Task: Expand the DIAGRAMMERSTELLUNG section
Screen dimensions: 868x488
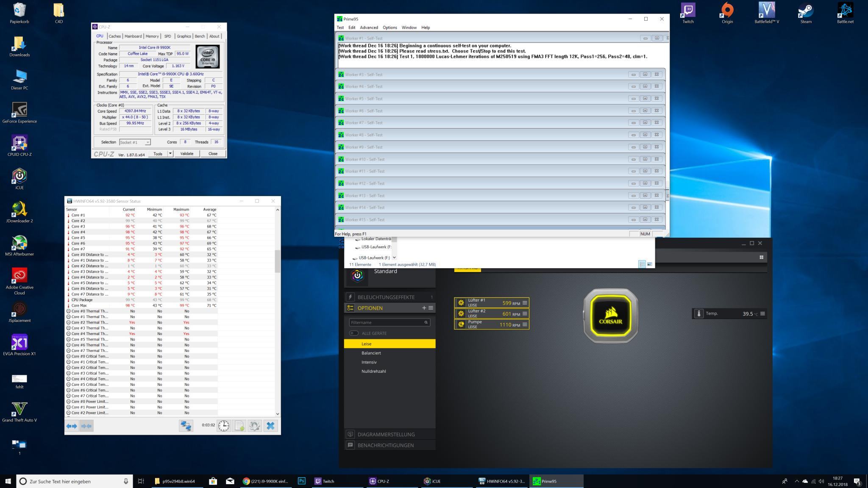Action: [x=386, y=434]
